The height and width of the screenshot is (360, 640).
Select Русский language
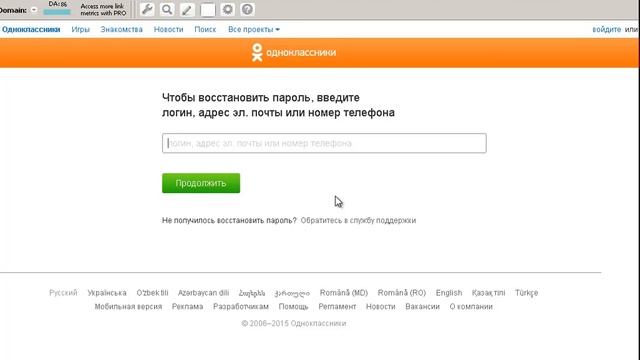[x=63, y=293]
